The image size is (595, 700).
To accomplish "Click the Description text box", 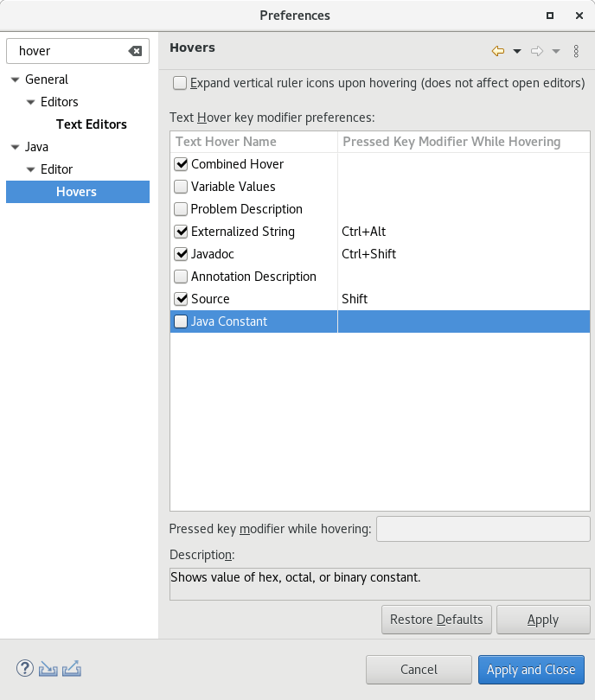I will click(380, 584).
